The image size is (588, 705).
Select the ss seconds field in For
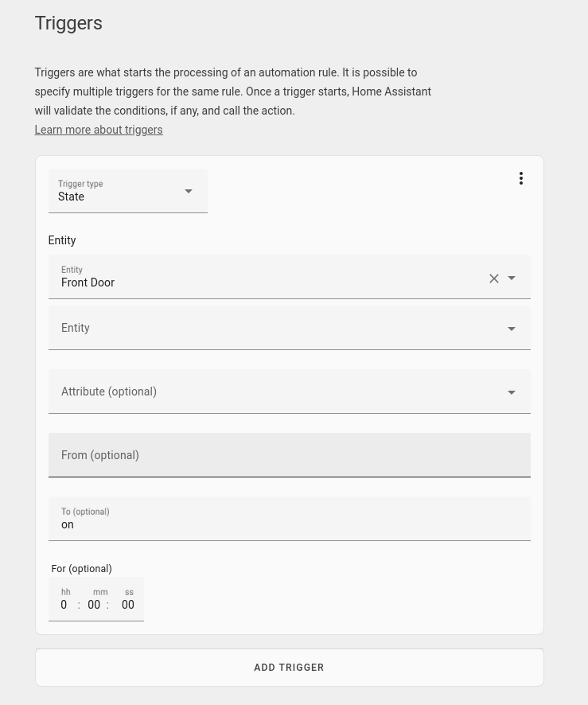coord(127,605)
